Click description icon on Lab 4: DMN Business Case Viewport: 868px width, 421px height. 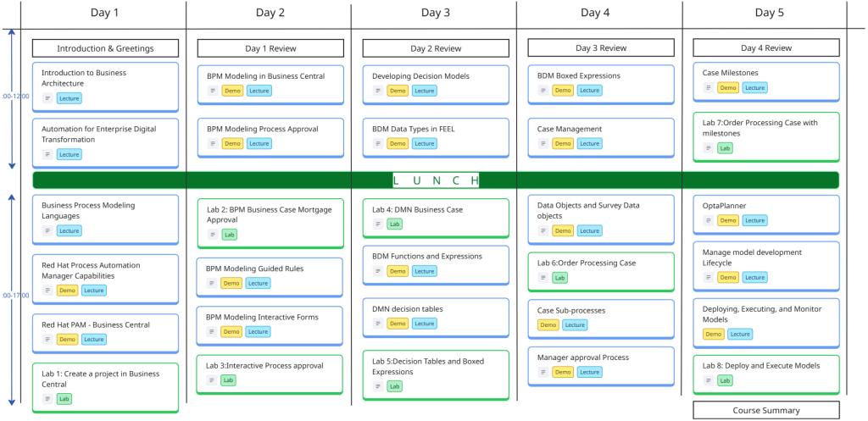(x=378, y=224)
